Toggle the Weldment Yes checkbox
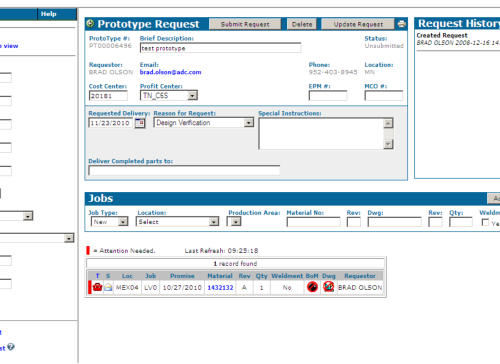The image size is (500, 364). (x=485, y=222)
